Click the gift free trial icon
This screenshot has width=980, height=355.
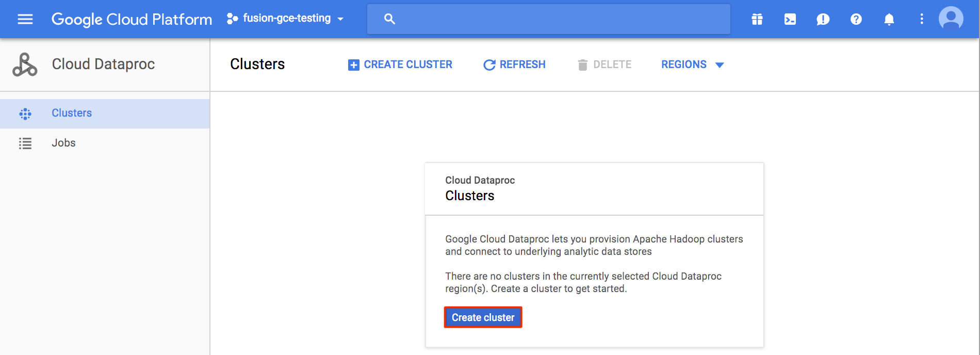pyautogui.click(x=757, y=19)
